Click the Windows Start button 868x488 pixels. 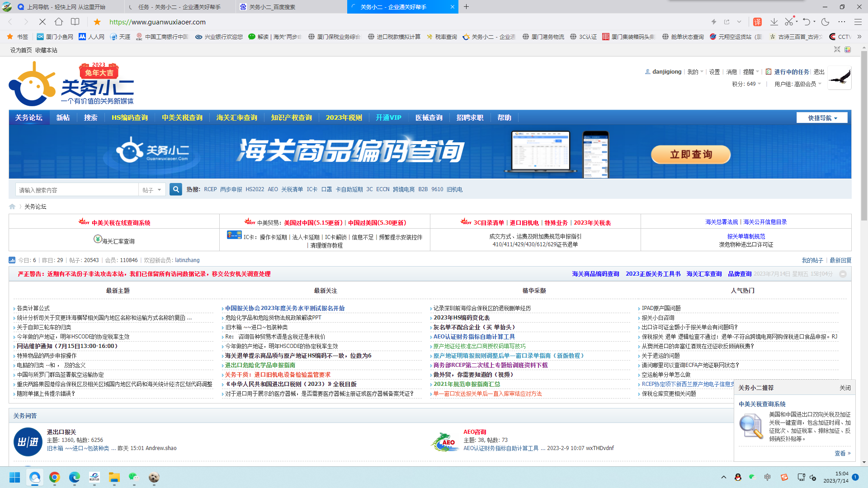tap(15, 477)
